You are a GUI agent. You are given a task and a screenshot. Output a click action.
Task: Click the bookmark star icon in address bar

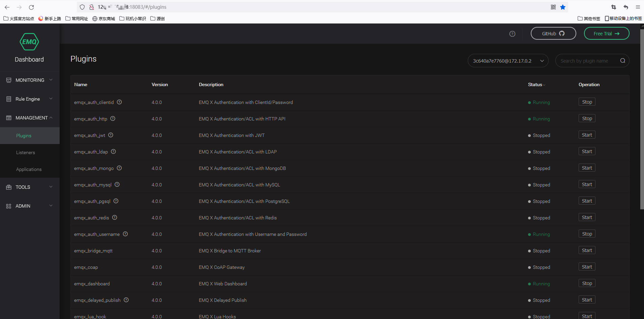[x=563, y=7]
